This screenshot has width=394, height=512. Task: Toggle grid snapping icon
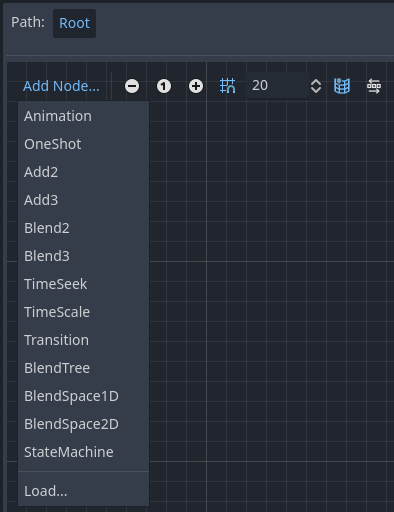(228, 86)
